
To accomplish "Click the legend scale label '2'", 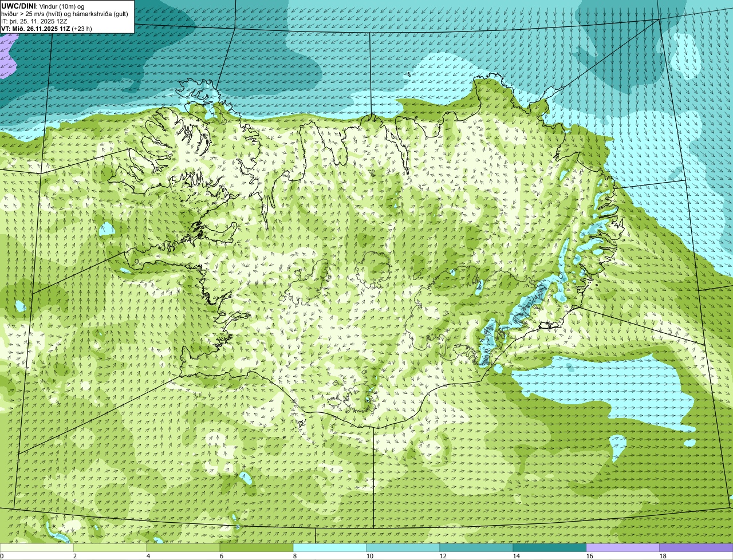I will 75,556.
